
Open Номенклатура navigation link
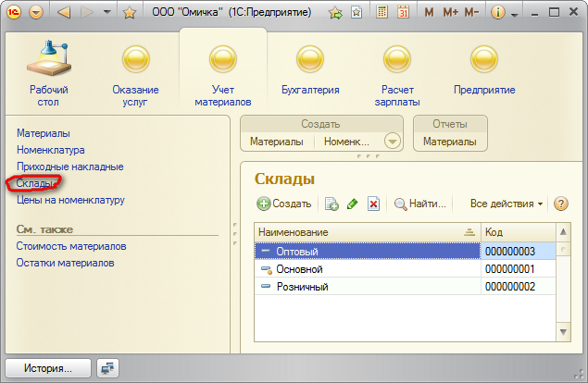[51, 150]
